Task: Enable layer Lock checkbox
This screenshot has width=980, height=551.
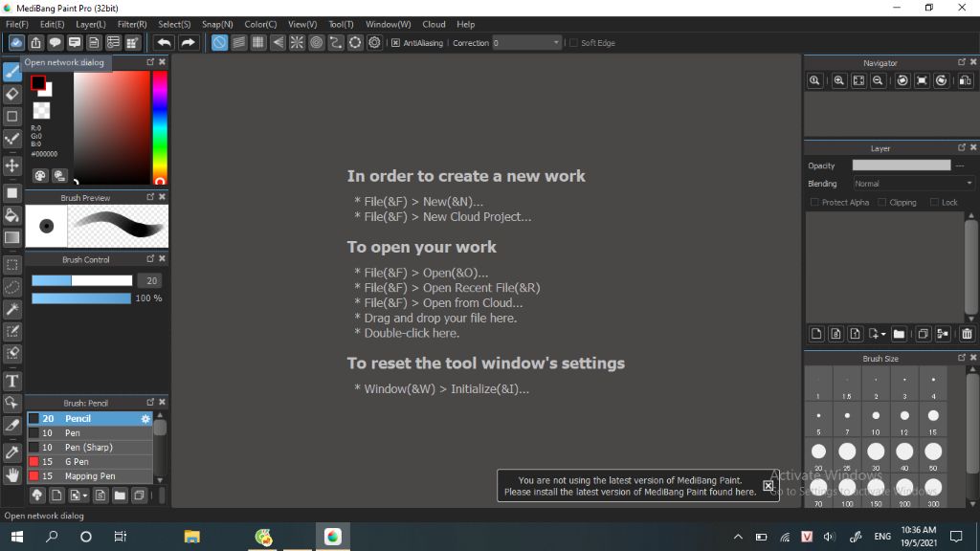Action: coord(934,203)
